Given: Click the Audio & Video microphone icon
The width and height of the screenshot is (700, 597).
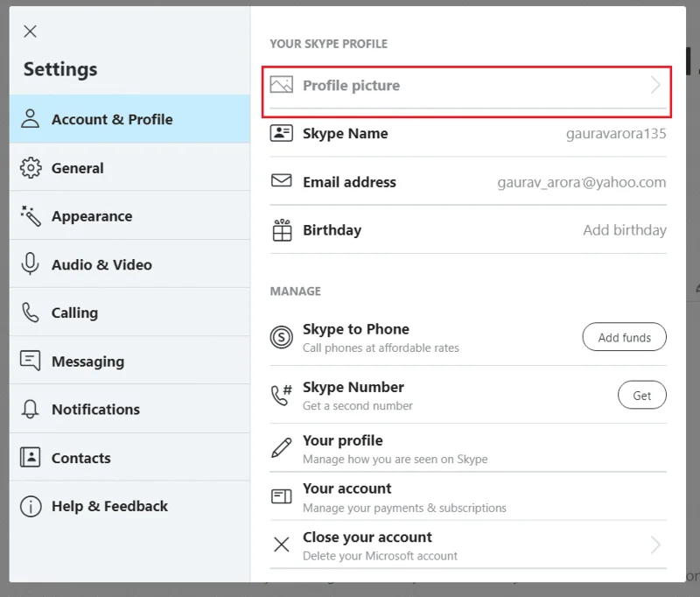Looking at the screenshot, I should (x=31, y=263).
